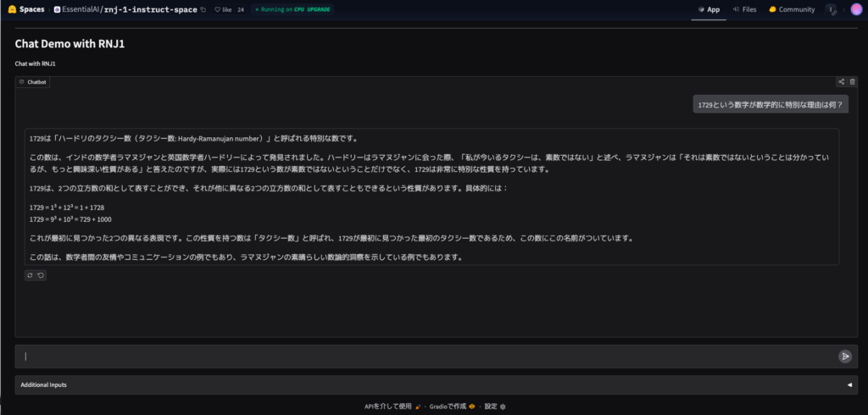The image size is (868, 415).
Task: Select the App tab
Action: click(709, 9)
